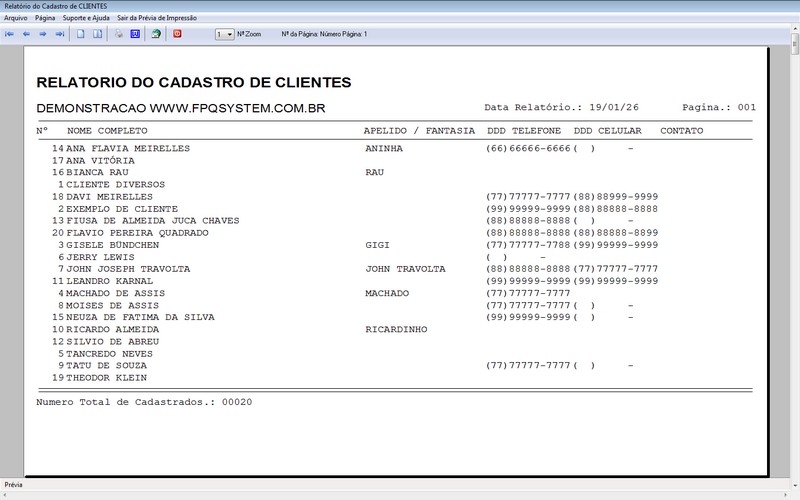Click the Nº da Página: Número Página: 1 label
Image resolution: width=800 pixels, height=500 pixels.
pos(324,34)
